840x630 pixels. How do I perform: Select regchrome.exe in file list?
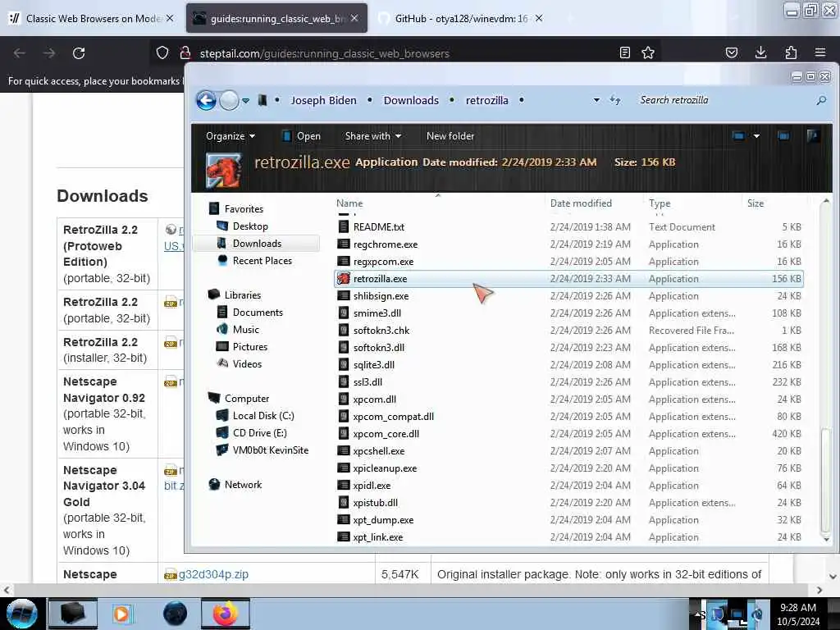coord(386,244)
